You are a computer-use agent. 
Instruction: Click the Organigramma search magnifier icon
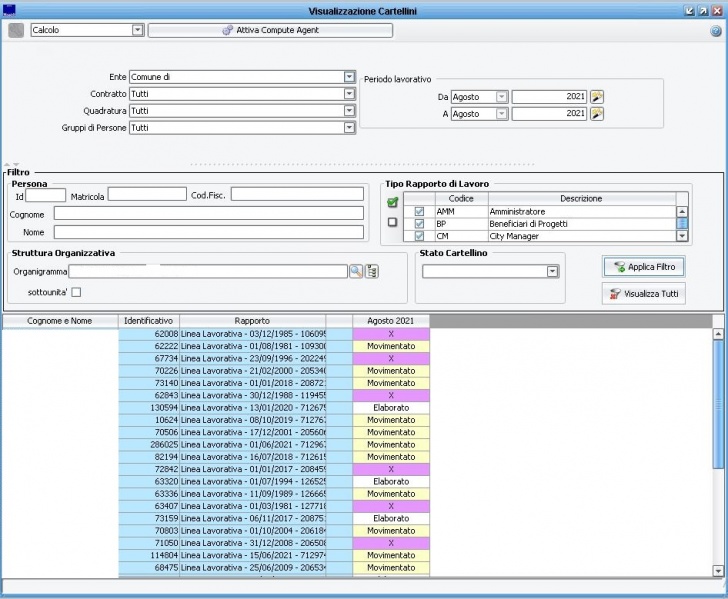coord(355,271)
